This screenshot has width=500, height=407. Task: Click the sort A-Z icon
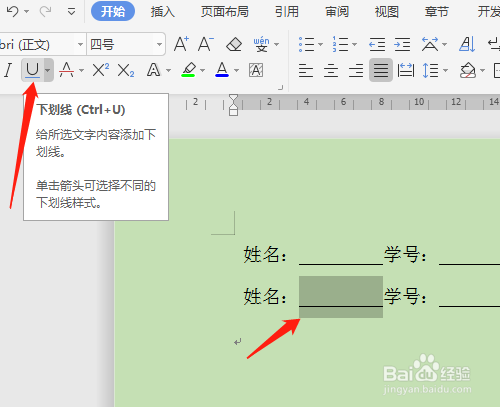click(467, 44)
